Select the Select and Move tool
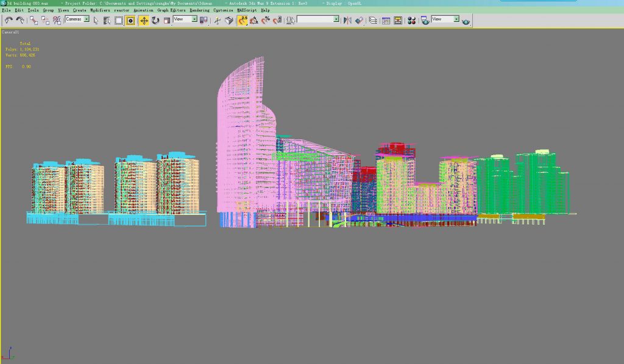Image resolution: width=624 pixels, height=364 pixels. 144,20
